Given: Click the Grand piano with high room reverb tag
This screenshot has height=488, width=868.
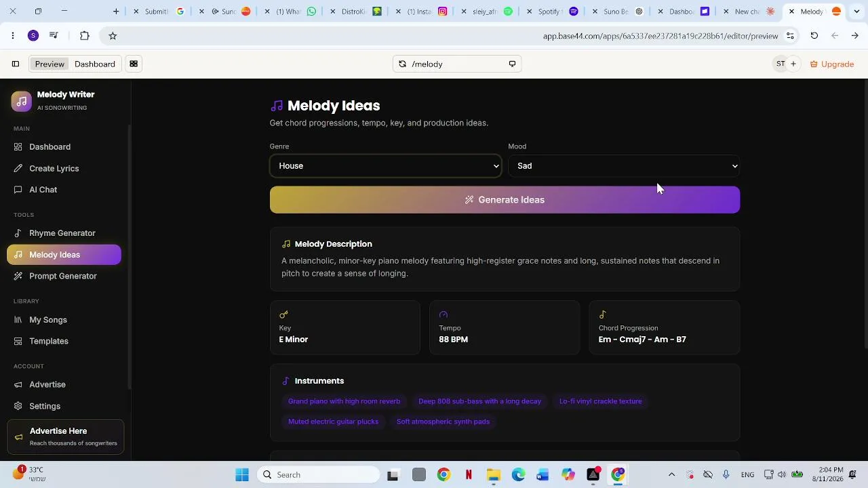Looking at the screenshot, I should 344,401.
